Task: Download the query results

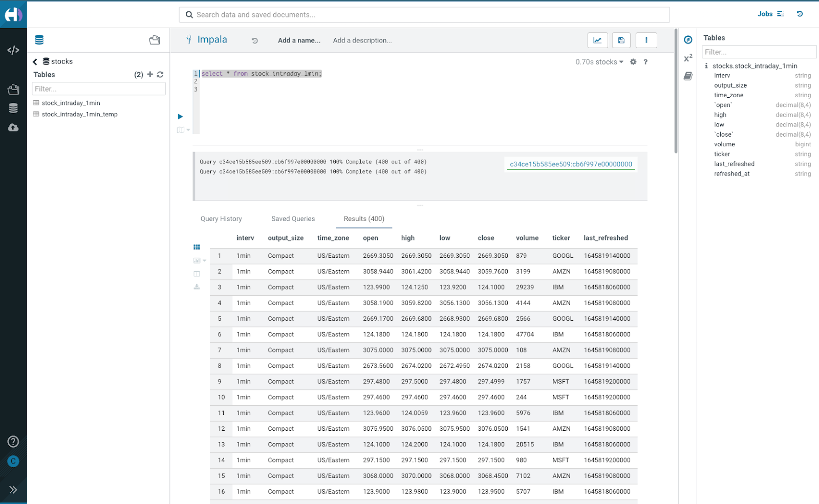Action: pyautogui.click(x=197, y=287)
